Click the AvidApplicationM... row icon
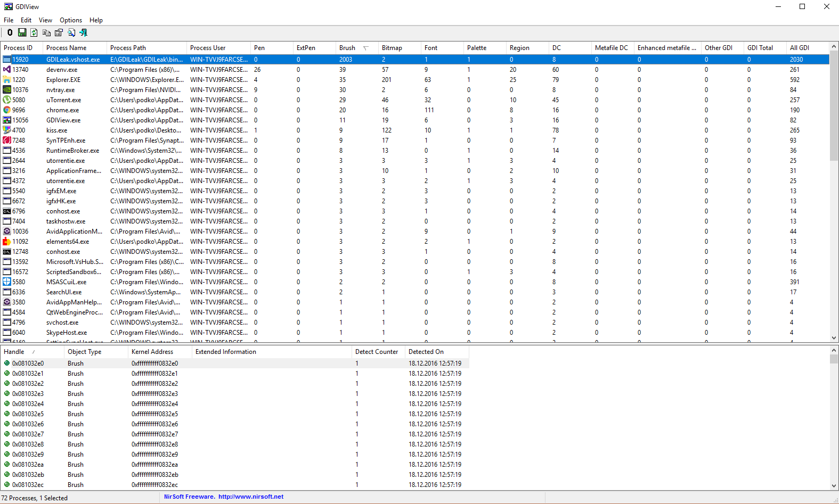 (x=7, y=232)
